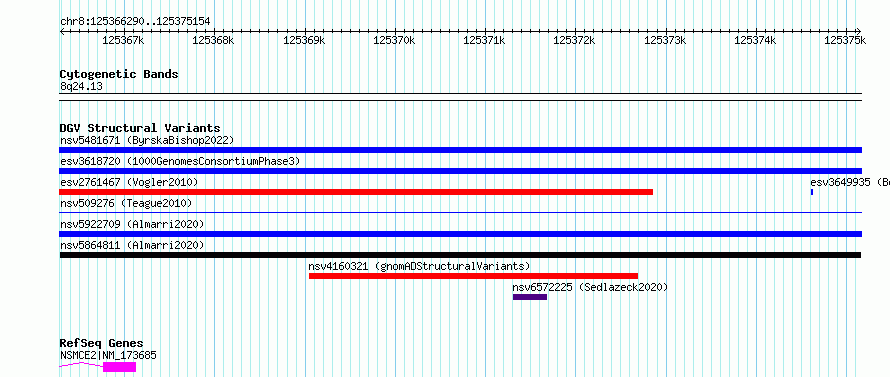Click ruler position 125371k
The image size is (890, 377).
[485, 40]
